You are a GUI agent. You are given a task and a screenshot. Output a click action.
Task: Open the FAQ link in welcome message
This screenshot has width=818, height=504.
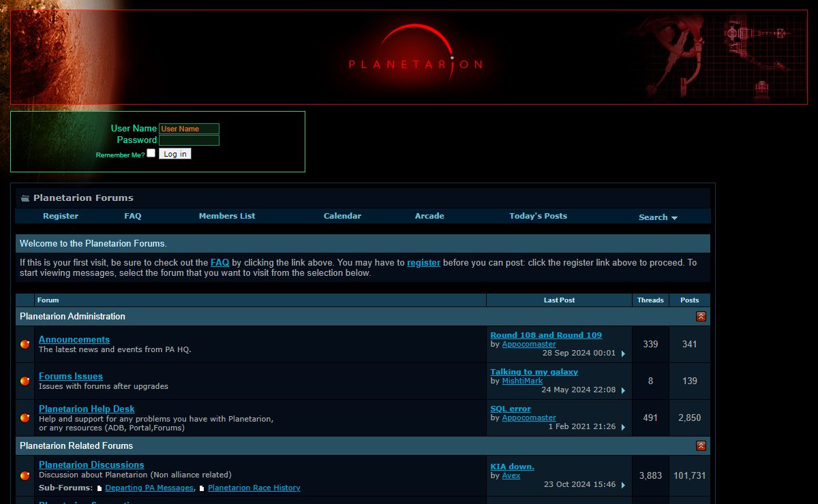(x=219, y=262)
